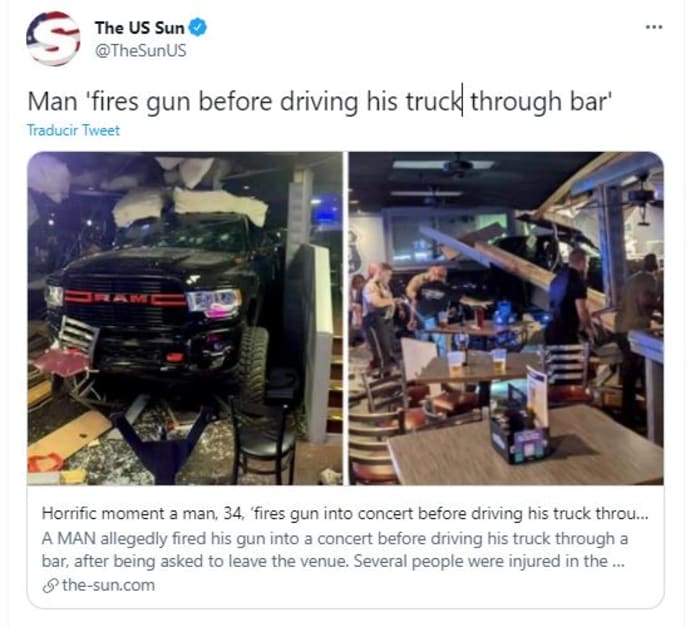The width and height of the screenshot is (700, 627).
Task: Click the link icon beside the-sun.com
Action: [50, 585]
